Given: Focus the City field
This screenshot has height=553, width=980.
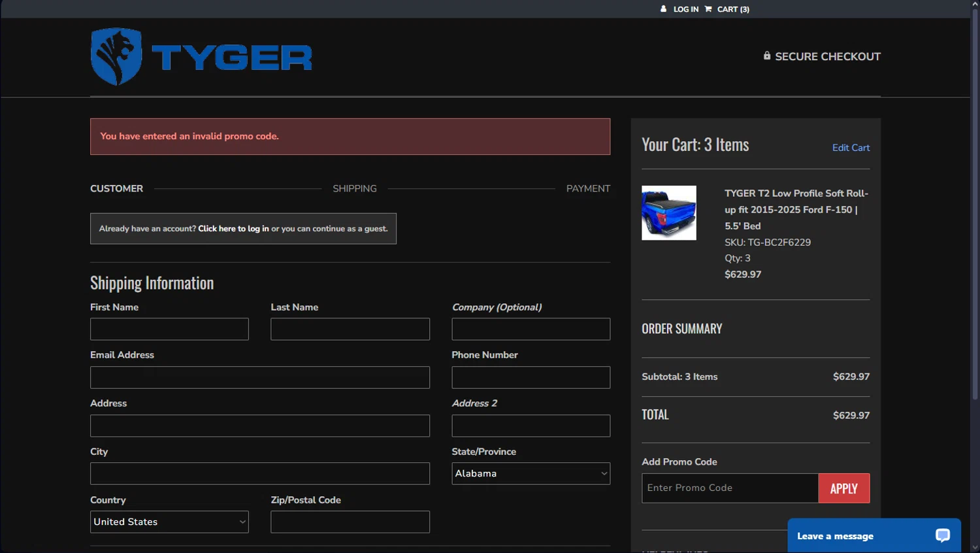Looking at the screenshot, I should (260, 473).
